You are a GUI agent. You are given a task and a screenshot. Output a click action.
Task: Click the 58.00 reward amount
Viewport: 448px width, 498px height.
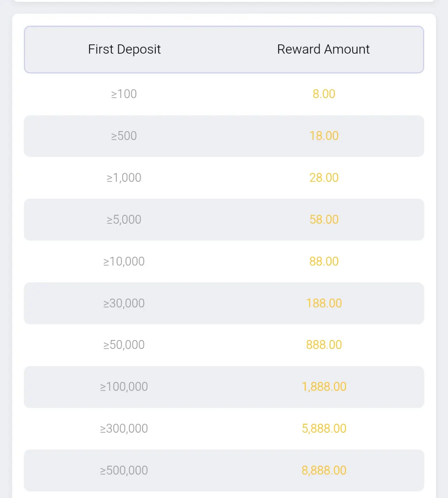click(x=324, y=219)
